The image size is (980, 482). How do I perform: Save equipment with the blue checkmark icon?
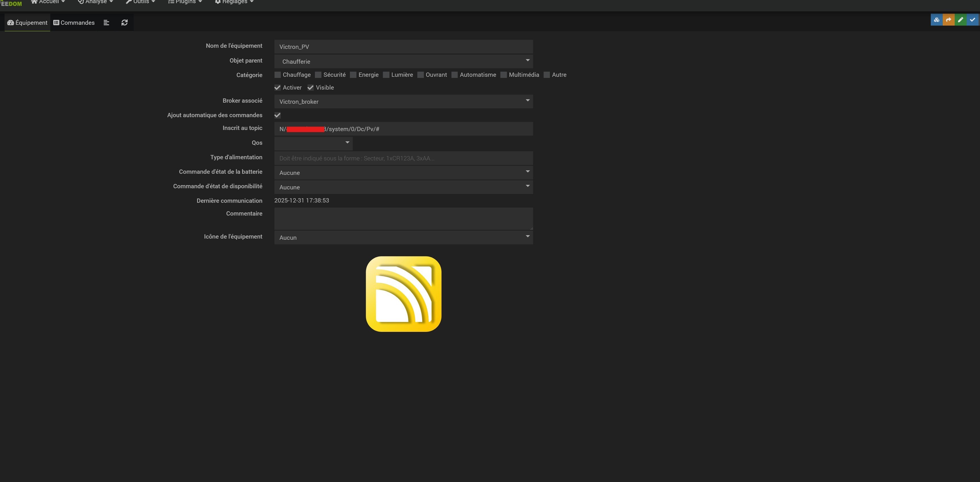[x=972, y=20]
